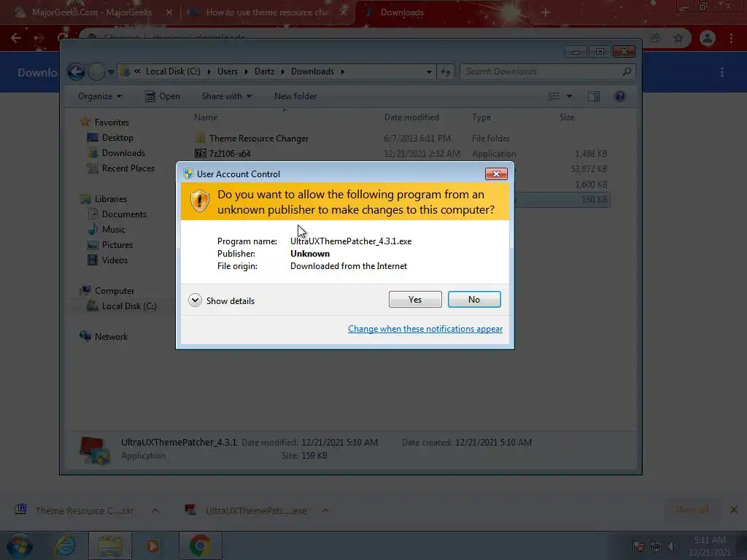Click No in the User Account Control dialog
The height and width of the screenshot is (560, 747).
tap(474, 300)
